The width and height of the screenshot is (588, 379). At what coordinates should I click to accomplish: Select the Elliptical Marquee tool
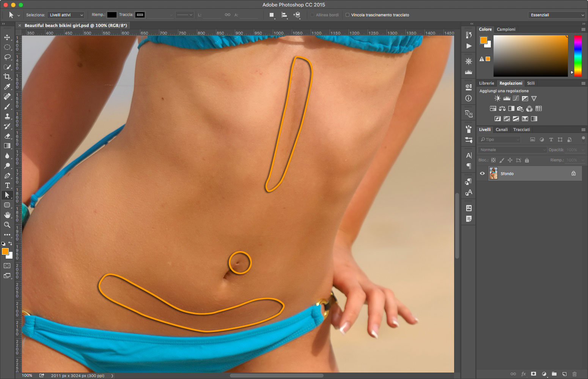point(7,47)
